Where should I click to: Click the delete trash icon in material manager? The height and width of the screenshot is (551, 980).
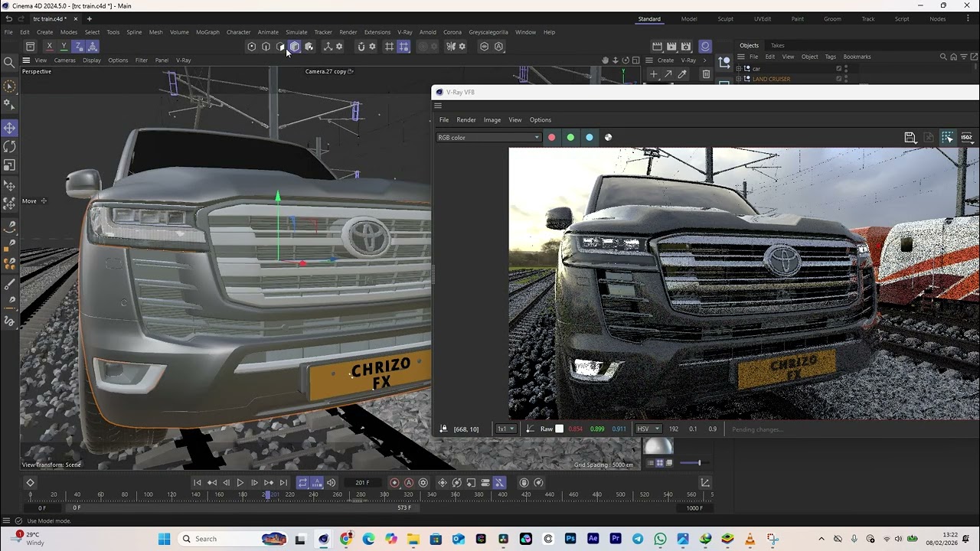(706, 74)
